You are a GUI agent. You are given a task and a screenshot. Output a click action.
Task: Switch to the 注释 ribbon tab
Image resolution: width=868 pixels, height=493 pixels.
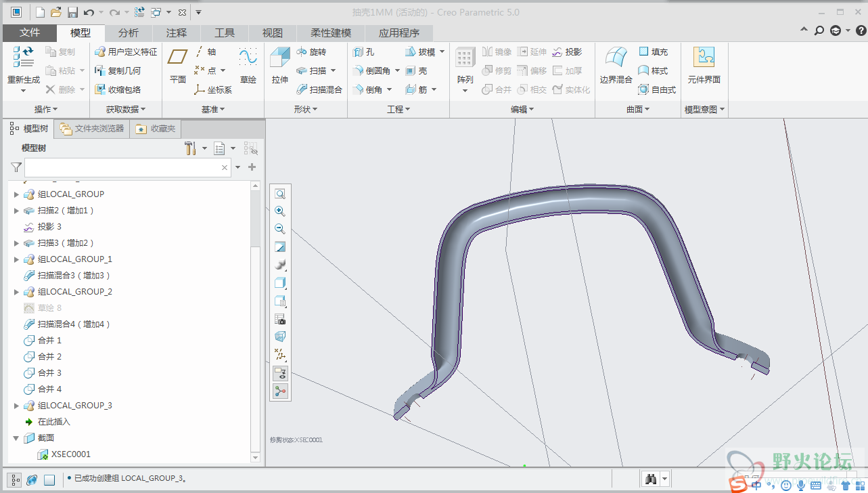(177, 33)
